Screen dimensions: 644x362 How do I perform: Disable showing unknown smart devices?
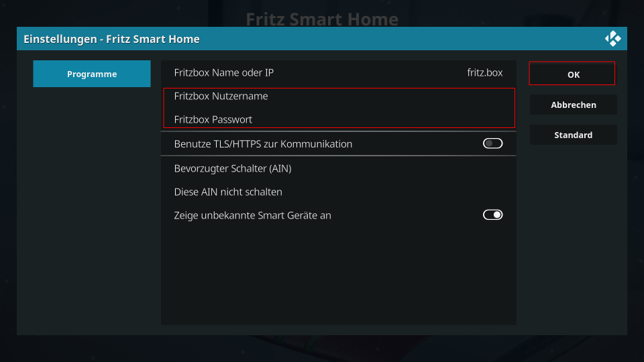[492, 215]
